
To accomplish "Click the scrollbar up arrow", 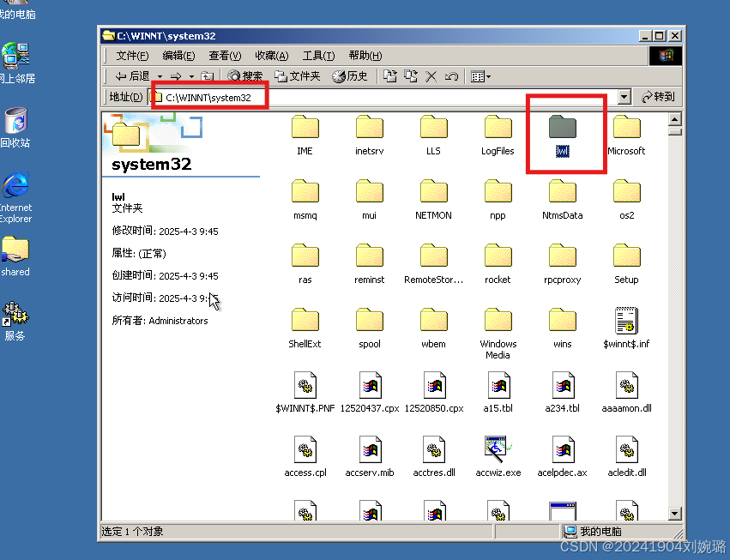I will coord(675,119).
